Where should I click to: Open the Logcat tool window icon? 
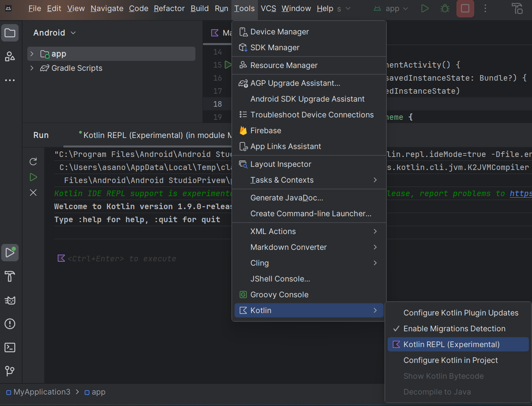[10, 300]
